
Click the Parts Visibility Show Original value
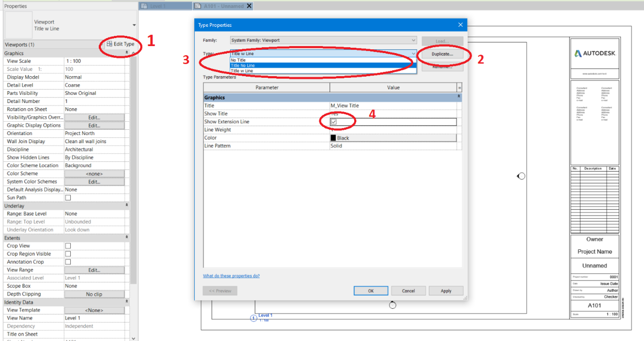(x=94, y=93)
